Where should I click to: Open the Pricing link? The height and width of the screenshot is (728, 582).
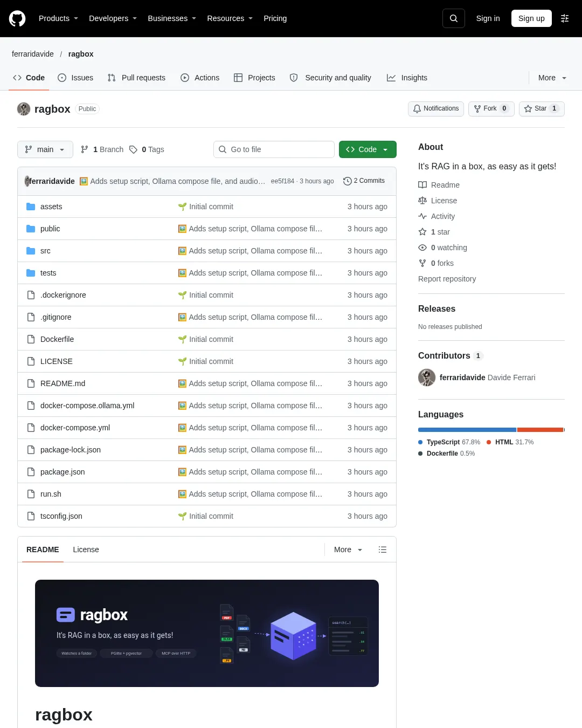coord(275,18)
